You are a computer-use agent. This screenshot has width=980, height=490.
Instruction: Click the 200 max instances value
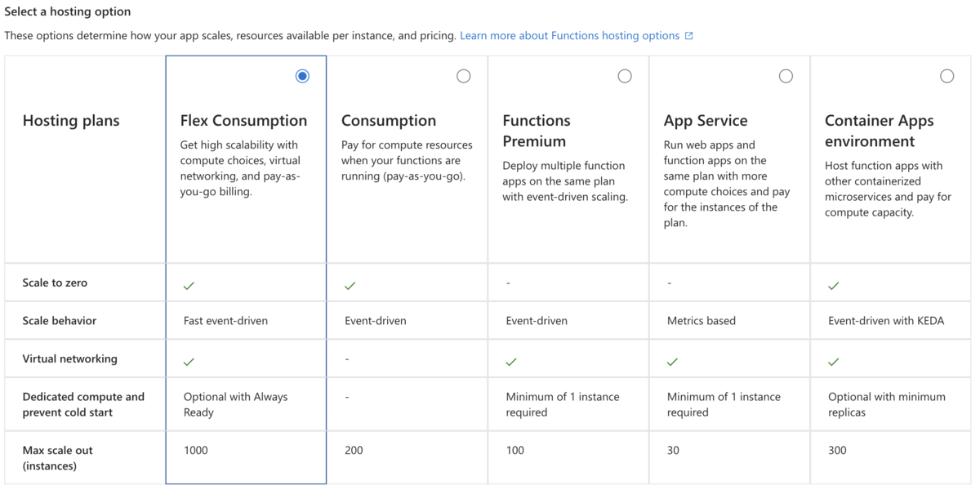pos(354,450)
